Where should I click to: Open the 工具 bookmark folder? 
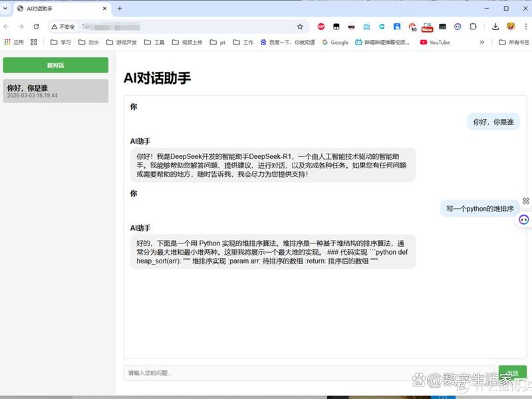pos(154,42)
